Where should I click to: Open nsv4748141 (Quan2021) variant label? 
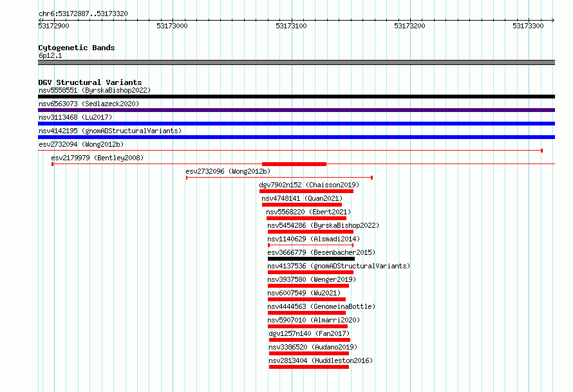[302, 198]
